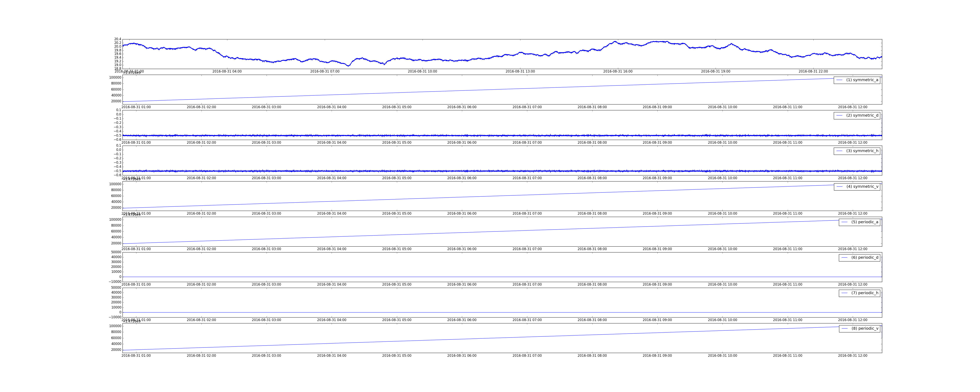
Task: Click the "20.4" y-axis tick of top plot
Action: point(118,39)
